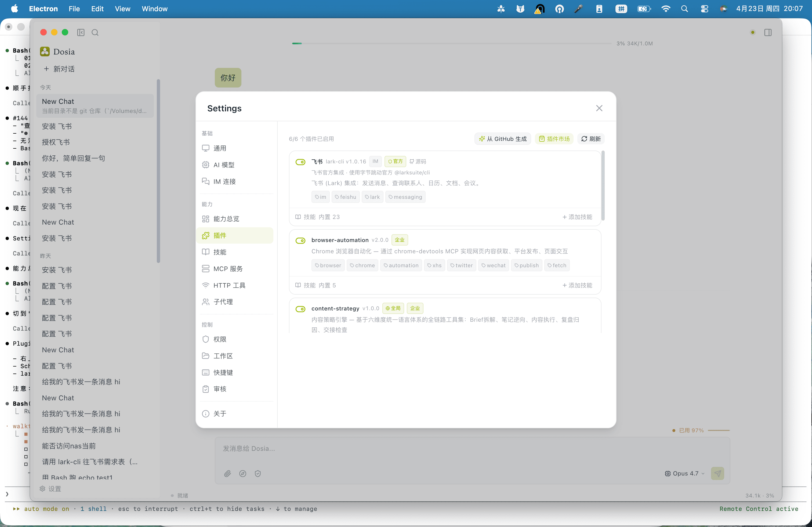Click the chat list scrollbar in sidebar
This screenshot has width=812, height=527.
[x=158, y=171]
